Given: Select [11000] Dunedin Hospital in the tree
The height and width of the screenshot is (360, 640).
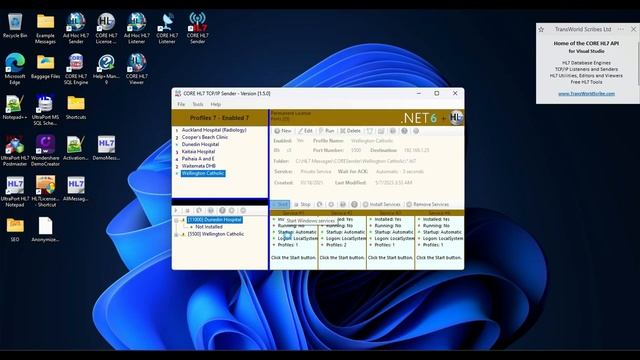Looking at the screenshot, I should pyautogui.click(x=215, y=220).
